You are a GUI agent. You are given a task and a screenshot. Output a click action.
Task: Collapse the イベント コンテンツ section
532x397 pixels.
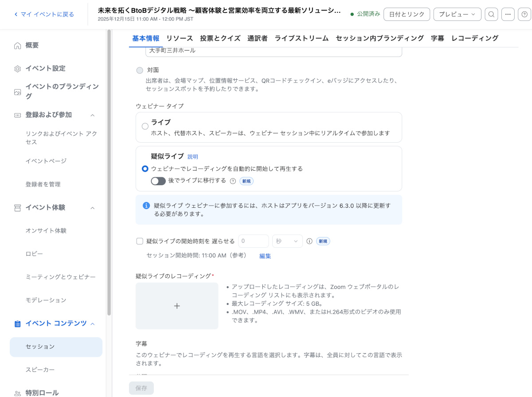[93, 324]
